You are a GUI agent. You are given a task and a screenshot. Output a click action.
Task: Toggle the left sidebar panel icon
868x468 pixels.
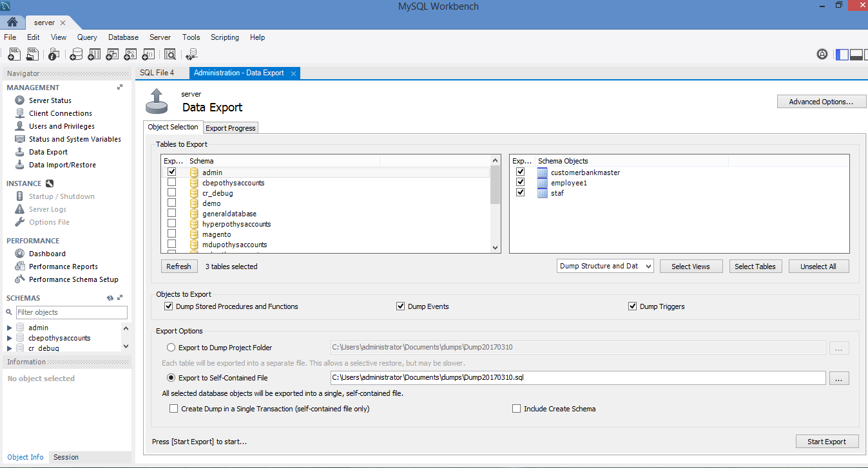842,54
